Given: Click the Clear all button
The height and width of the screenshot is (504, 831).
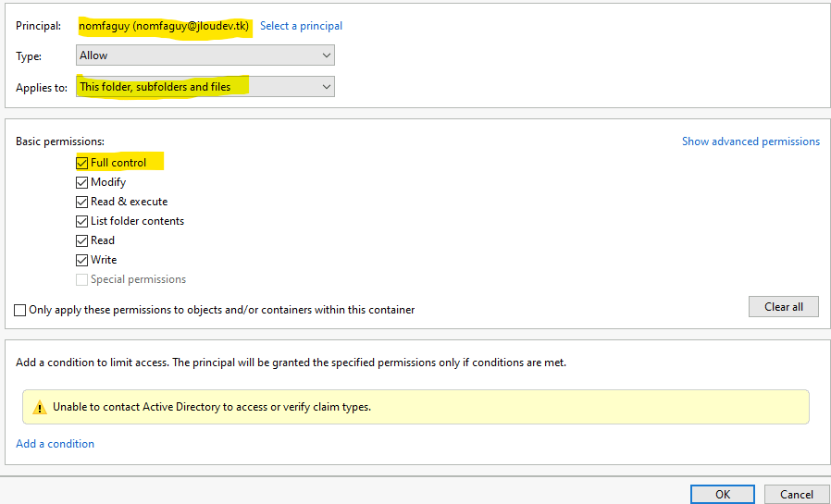Looking at the screenshot, I should tap(783, 306).
